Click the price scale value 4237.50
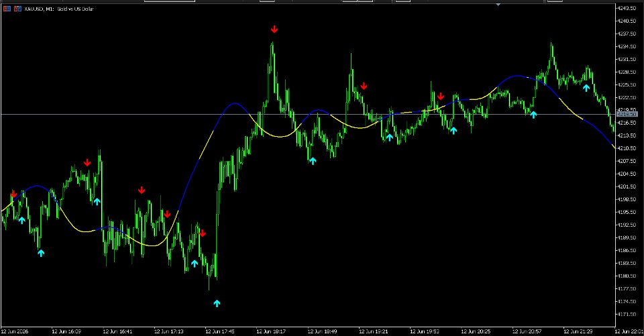644x336 pixels. pos(627,34)
